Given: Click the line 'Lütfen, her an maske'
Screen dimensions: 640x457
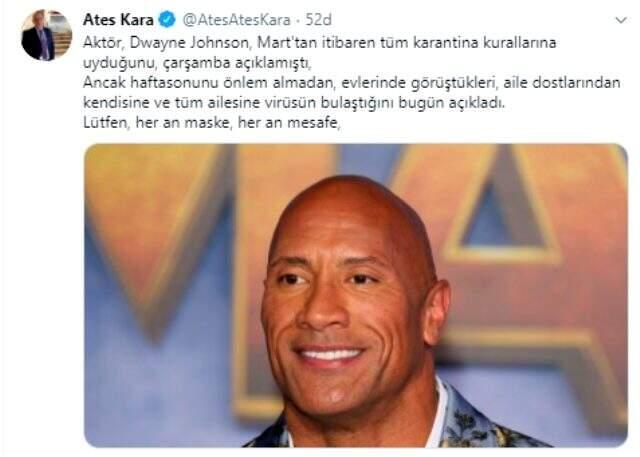Looking at the screenshot, I should click(212, 122).
